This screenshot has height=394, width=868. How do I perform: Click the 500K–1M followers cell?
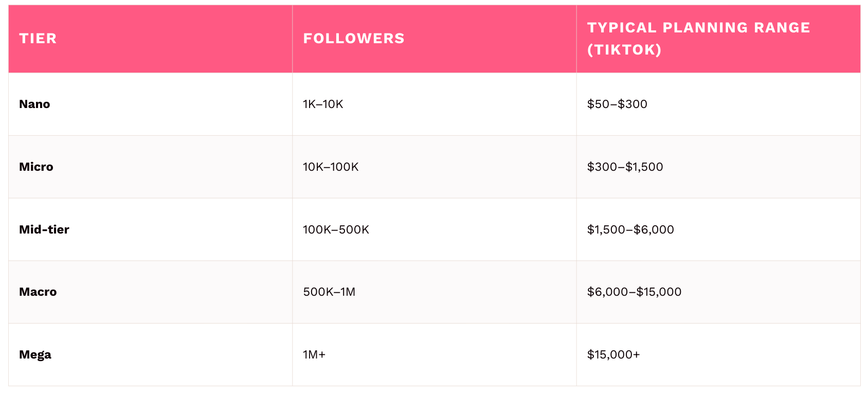tap(329, 292)
